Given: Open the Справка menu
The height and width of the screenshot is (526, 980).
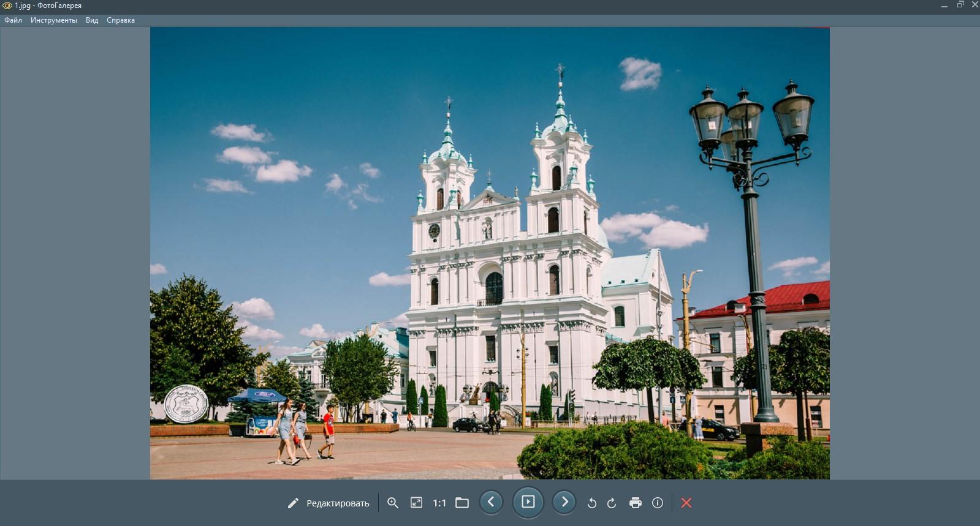Looking at the screenshot, I should pyautogui.click(x=121, y=20).
